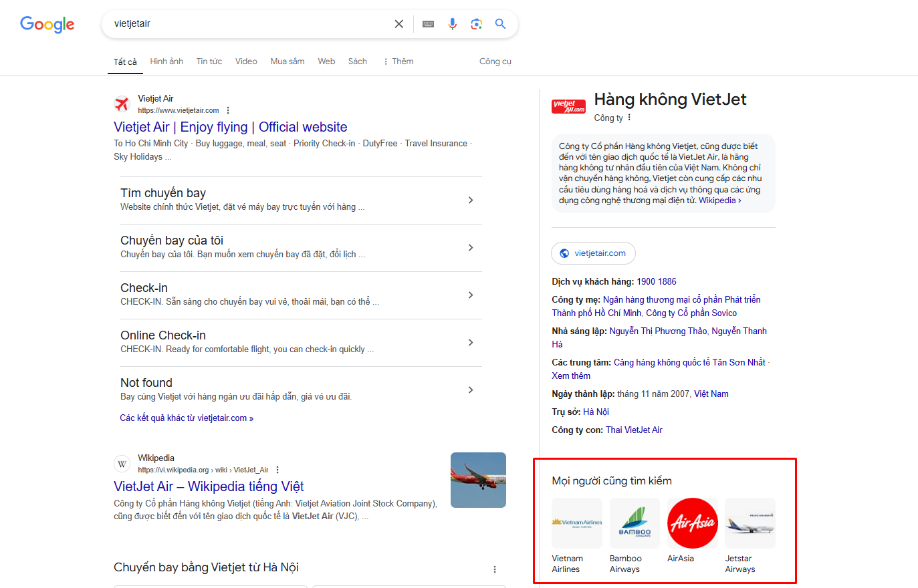Click the Hàng không VietJet panel title
The image size is (918, 588).
pyautogui.click(x=670, y=100)
